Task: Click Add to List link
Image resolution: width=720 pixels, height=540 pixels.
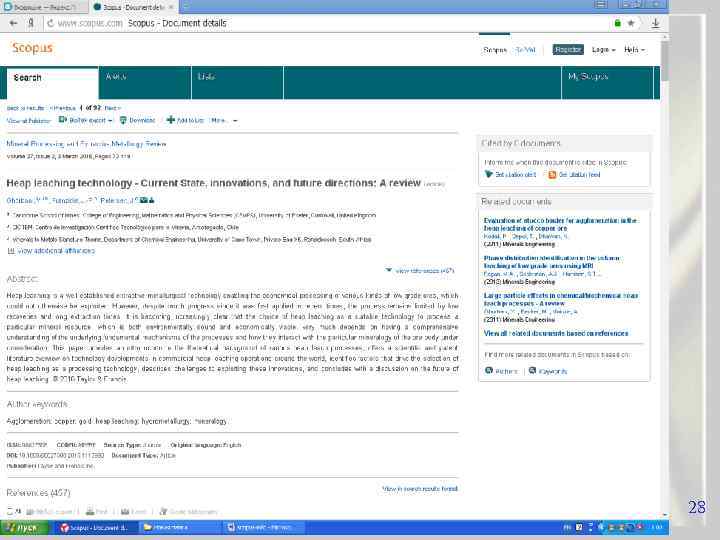Action: point(190,120)
